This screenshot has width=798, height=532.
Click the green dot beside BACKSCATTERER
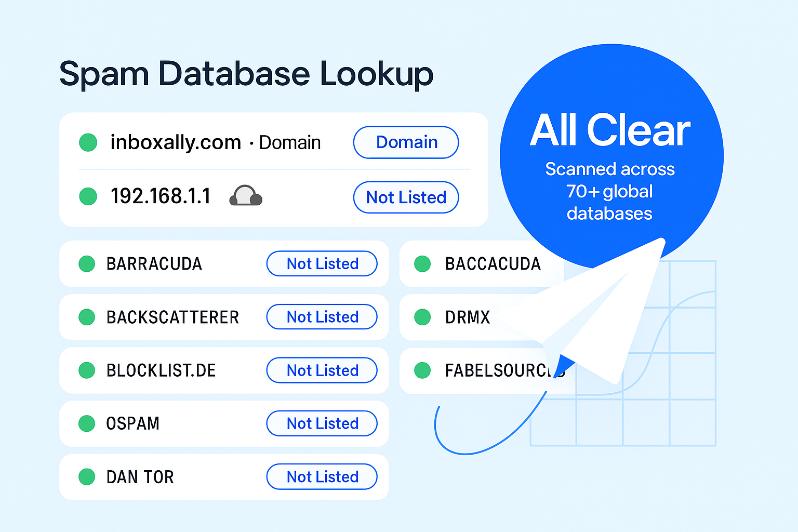pyautogui.click(x=87, y=317)
